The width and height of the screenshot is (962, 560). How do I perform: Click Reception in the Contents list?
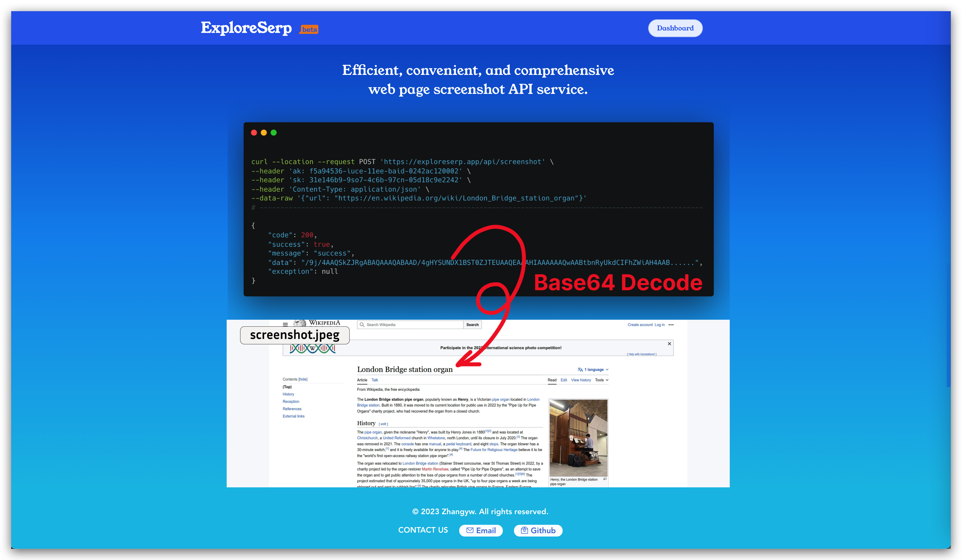coord(291,402)
